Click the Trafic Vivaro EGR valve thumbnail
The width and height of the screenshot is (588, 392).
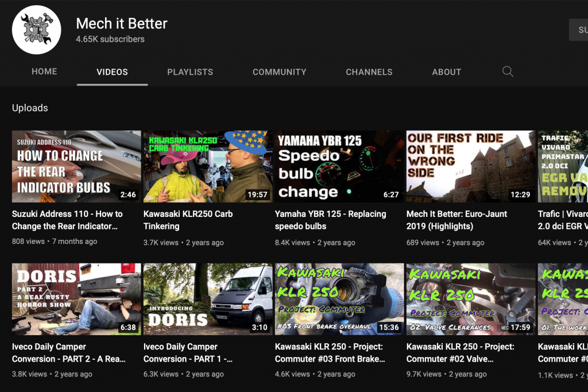[563, 166]
